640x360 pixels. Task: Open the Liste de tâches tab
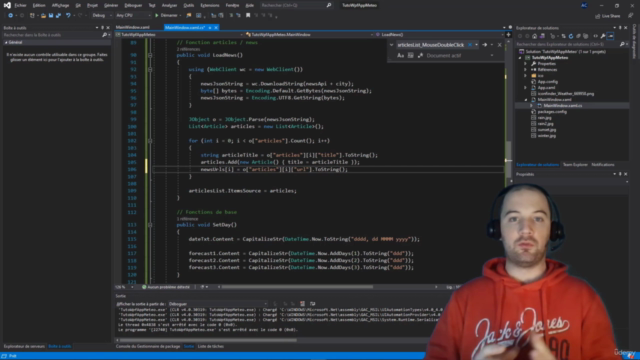point(211,347)
